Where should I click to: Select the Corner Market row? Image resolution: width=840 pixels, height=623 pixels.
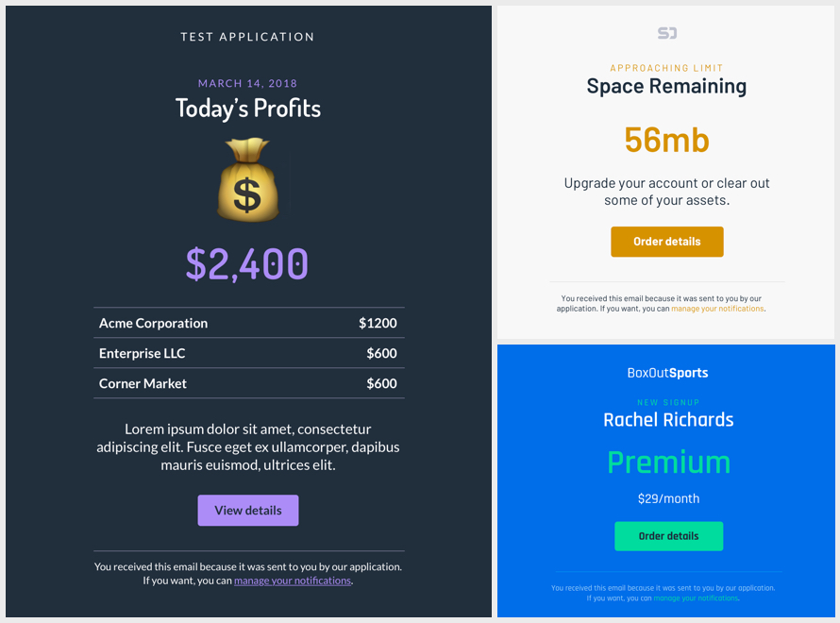tap(248, 383)
